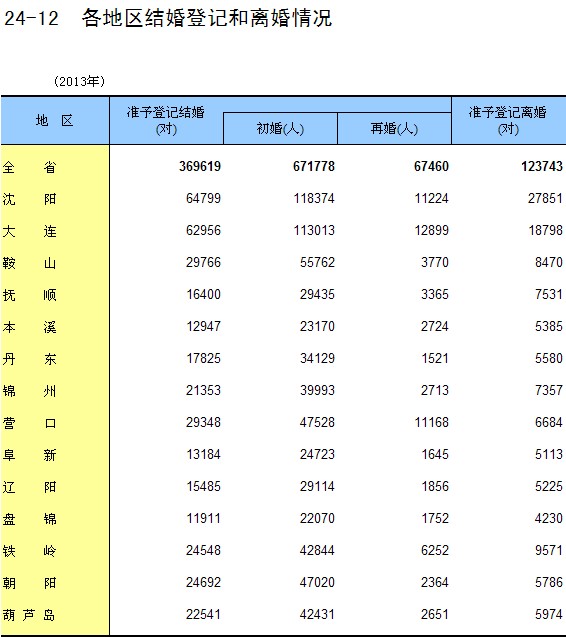Select the total marriages value 369619
Image resolution: width=566 pixels, height=637 pixels.
(200, 166)
